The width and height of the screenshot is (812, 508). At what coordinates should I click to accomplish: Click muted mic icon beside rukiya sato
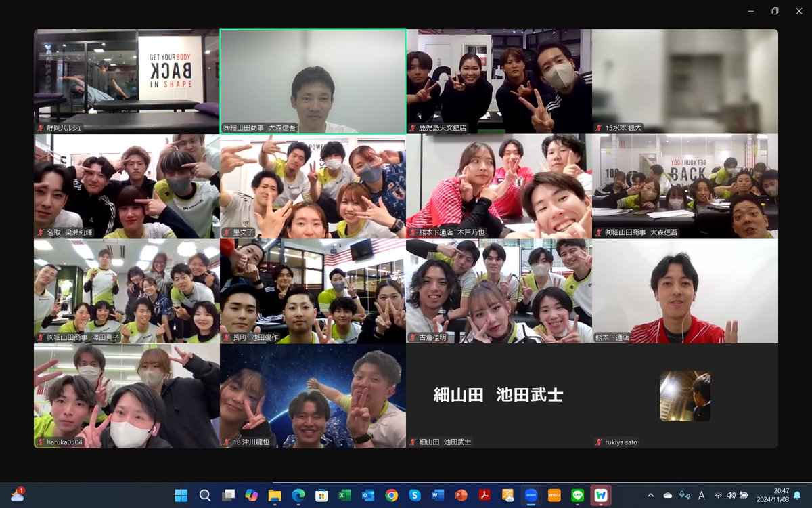pos(600,442)
